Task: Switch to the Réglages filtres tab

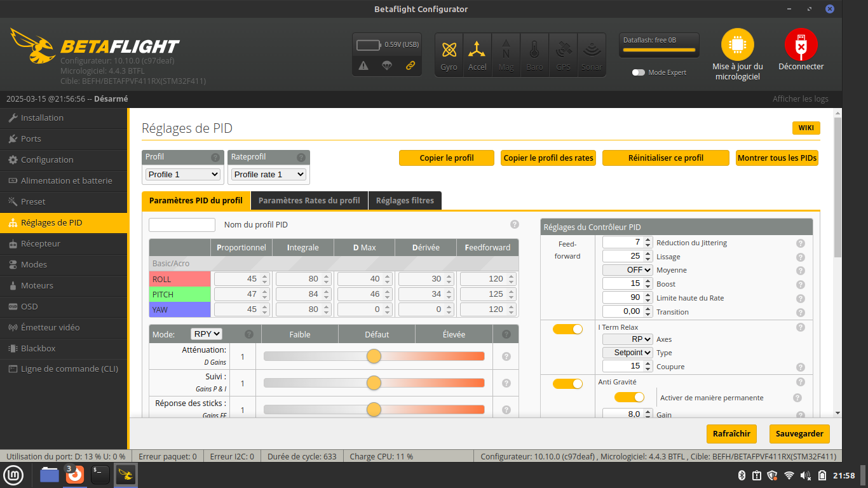Action: 405,200
